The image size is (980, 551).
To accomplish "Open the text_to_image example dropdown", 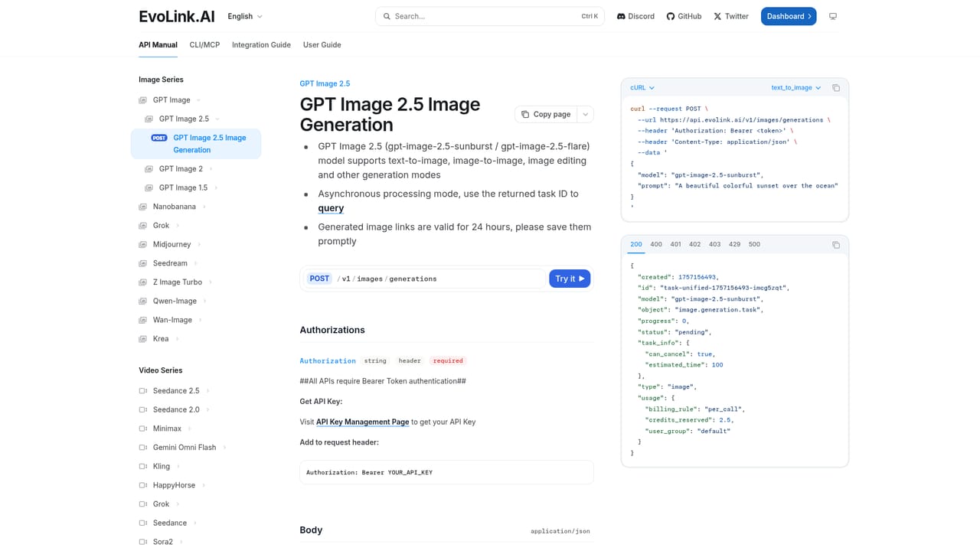I will 796,88.
